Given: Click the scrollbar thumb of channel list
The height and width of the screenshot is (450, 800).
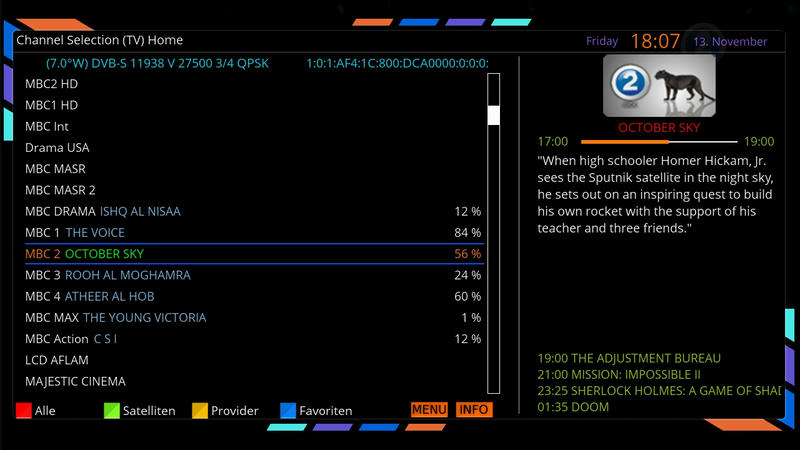Looking at the screenshot, I should [493, 115].
